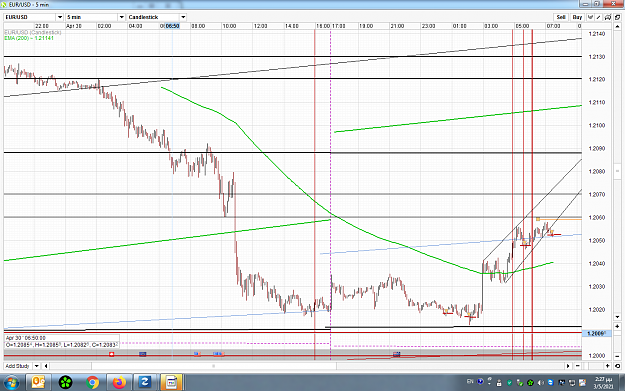Click the horizontal time scrollbar thumb

click(x=214, y=366)
